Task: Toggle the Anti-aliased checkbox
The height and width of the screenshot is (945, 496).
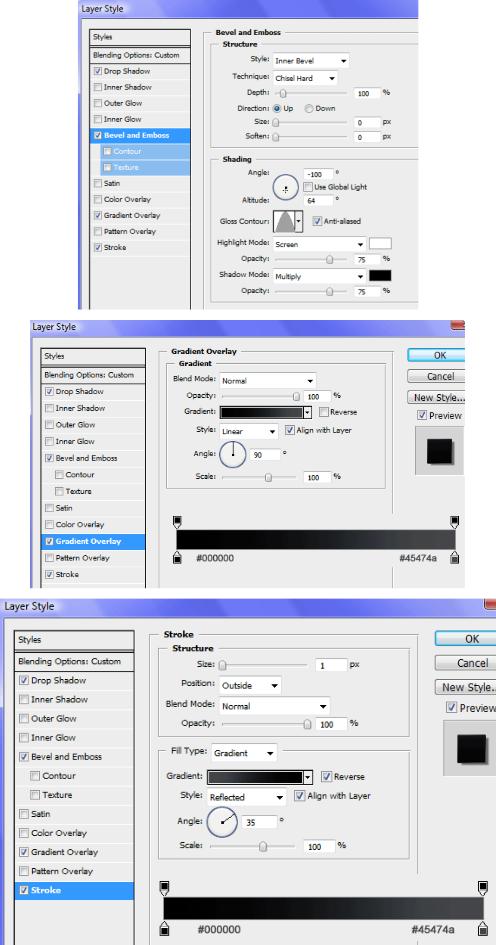Action: pos(317,221)
